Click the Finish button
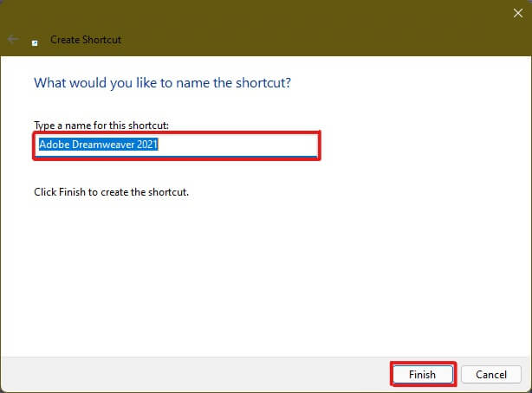The height and width of the screenshot is (393, 532). (423, 374)
